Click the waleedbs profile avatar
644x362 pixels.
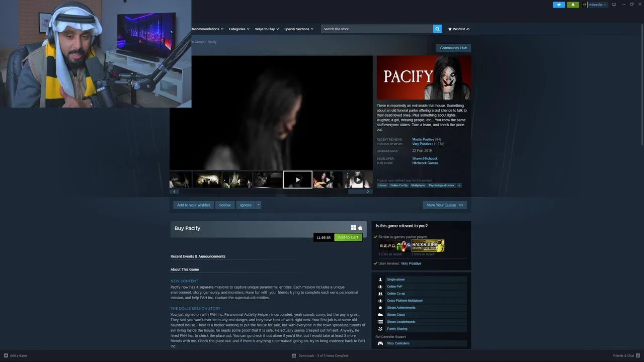coord(584,5)
